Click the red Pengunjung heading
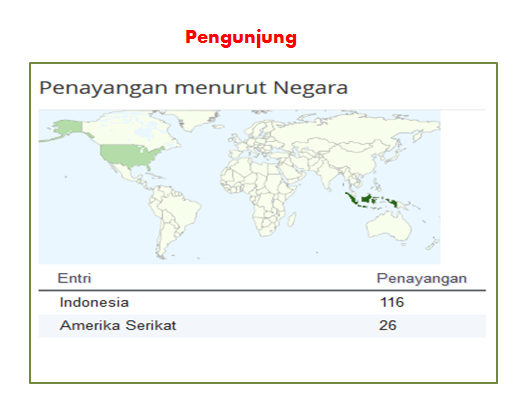Screen dimensions: 513x401 click(x=241, y=38)
